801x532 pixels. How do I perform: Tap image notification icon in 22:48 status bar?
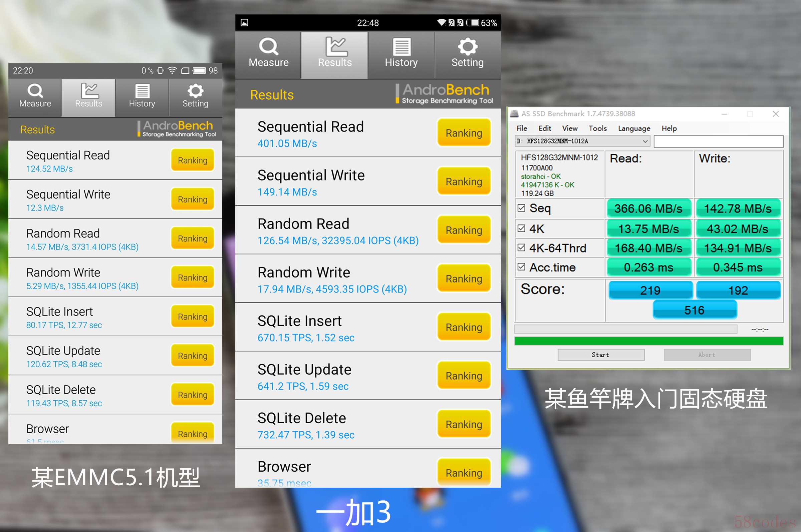coord(244,23)
